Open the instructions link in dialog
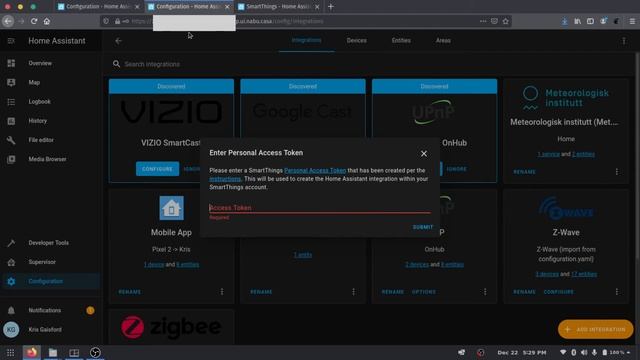The height and width of the screenshot is (360, 640). coord(225,179)
